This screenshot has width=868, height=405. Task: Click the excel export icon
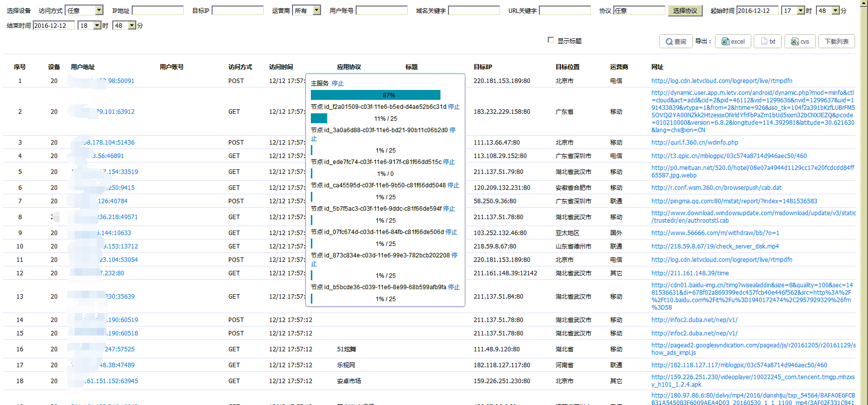725,42
